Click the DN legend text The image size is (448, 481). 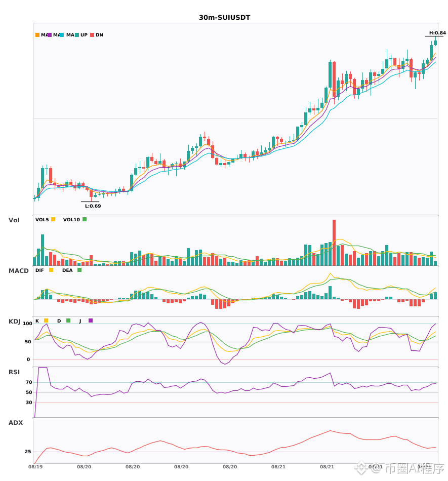coord(99,35)
